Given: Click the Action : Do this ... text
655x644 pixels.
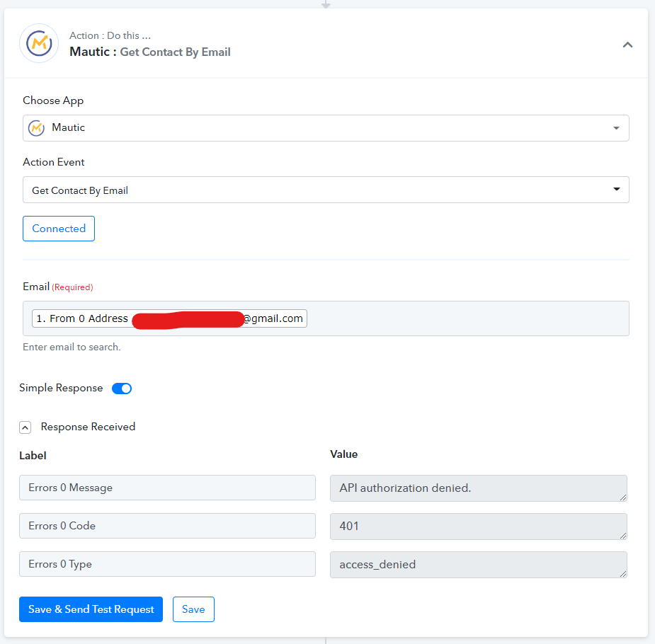Looking at the screenshot, I should [x=110, y=35].
